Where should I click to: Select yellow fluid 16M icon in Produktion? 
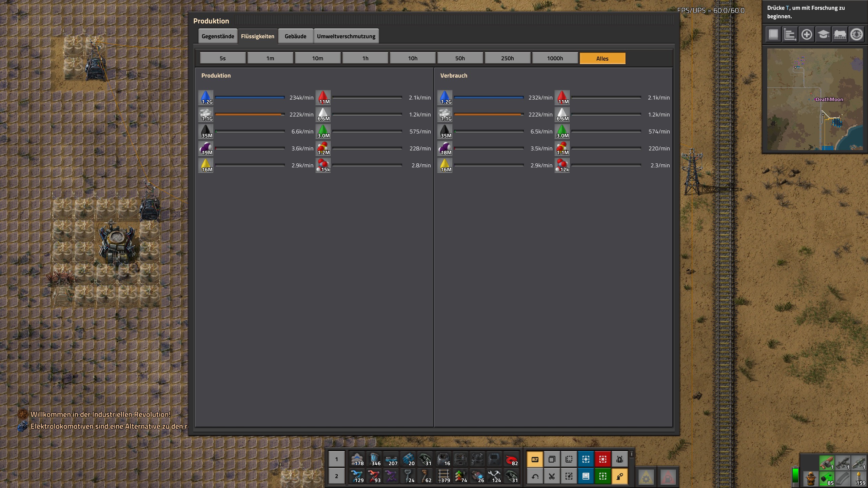click(x=206, y=165)
